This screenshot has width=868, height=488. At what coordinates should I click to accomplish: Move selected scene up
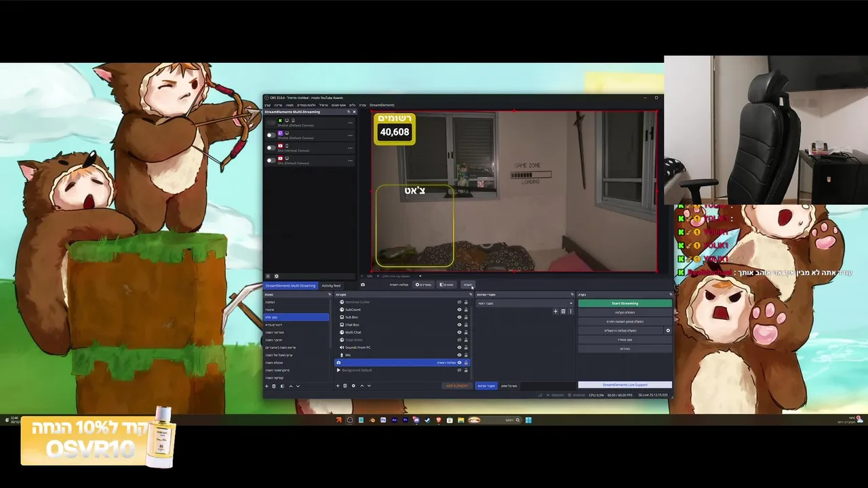pyautogui.click(x=291, y=386)
